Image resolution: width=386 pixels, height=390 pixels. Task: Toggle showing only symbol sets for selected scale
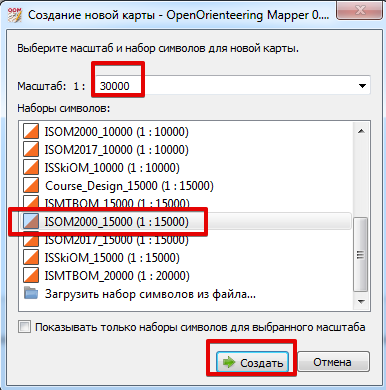tap(25, 327)
